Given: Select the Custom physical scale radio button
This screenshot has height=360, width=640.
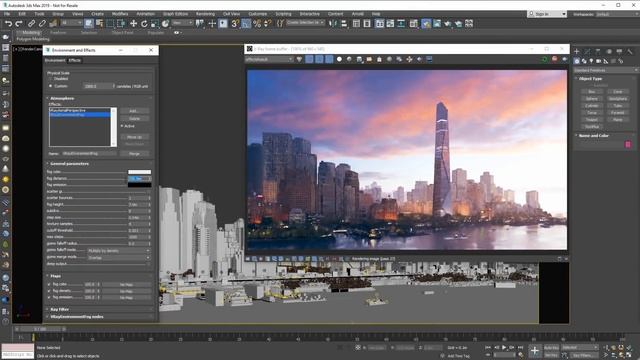Looking at the screenshot, I should click(x=51, y=86).
